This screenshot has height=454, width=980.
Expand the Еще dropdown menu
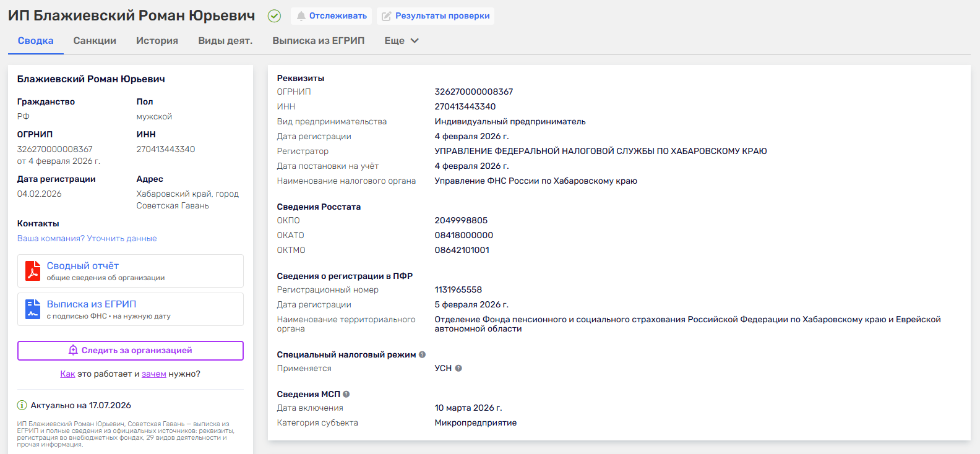[402, 41]
